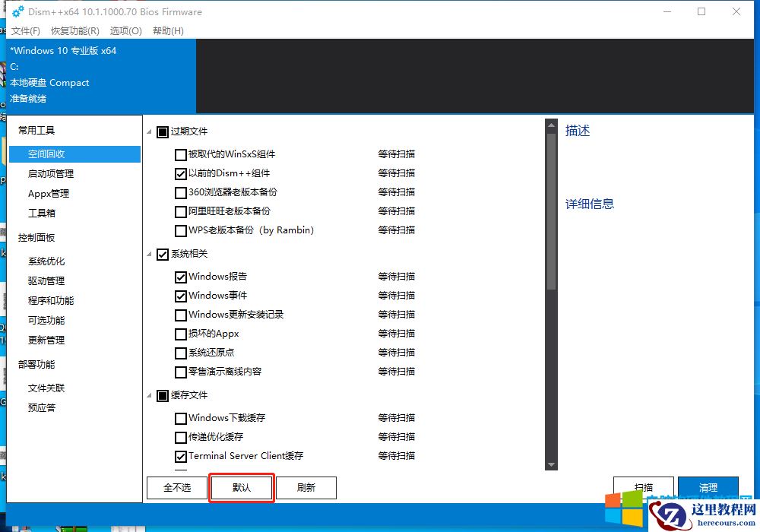
Task: Click the 刷新 button
Action: point(306,487)
